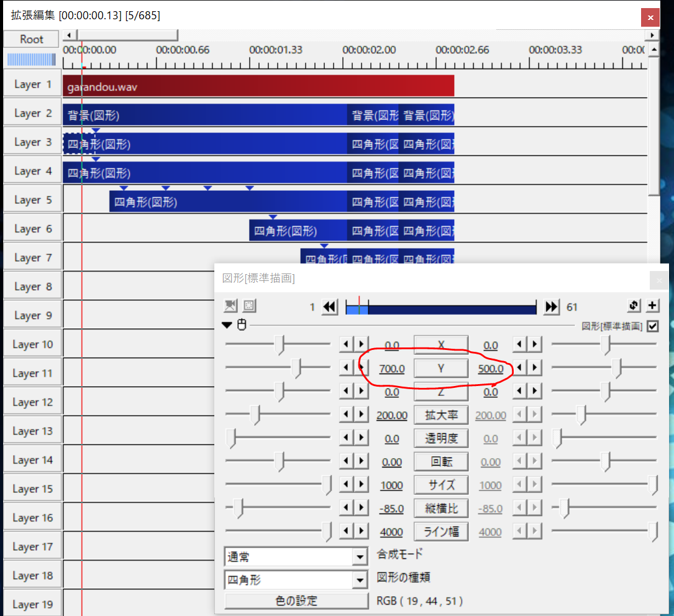Click the ライン幅 button
The height and width of the screenshot is (616, 674).
[441, 531]
